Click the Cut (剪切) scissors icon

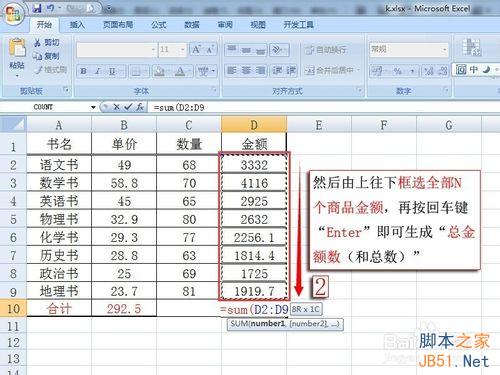(x=37, y=42)
